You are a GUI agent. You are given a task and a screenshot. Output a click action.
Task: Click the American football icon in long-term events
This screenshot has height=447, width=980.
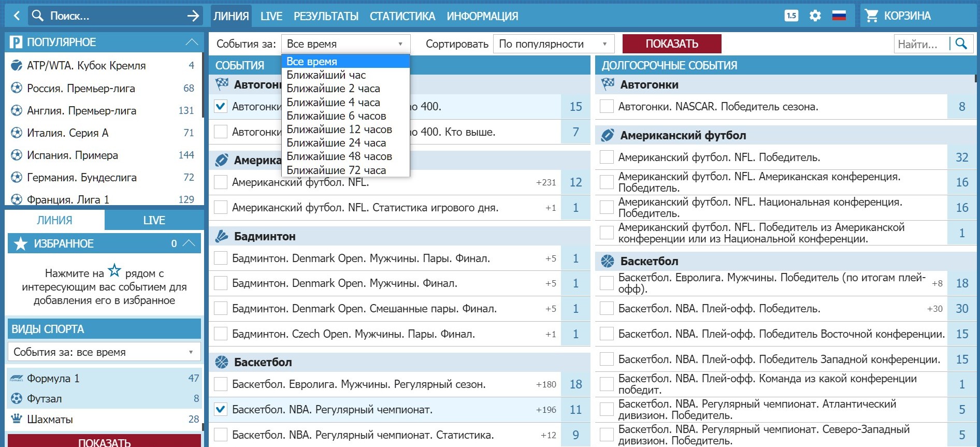[608, 135]
